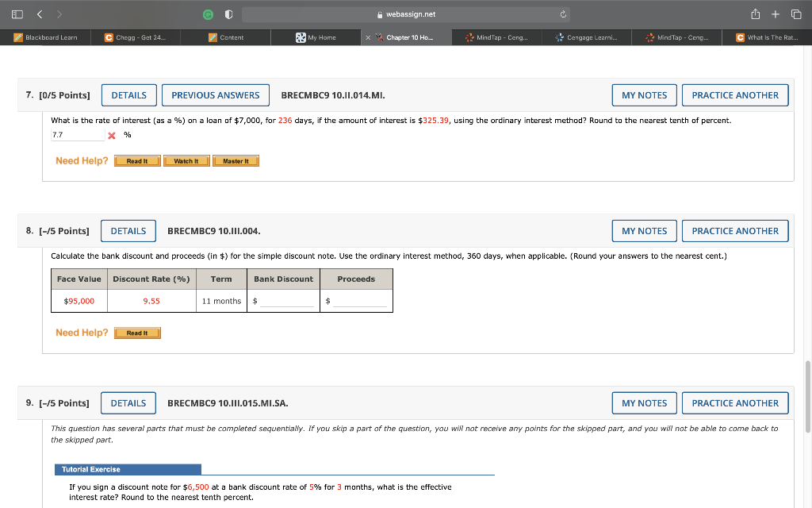Click the lock icon in the address bar
Screen dimensions: 812x508
pyautogui.click(x=379, y=13)
